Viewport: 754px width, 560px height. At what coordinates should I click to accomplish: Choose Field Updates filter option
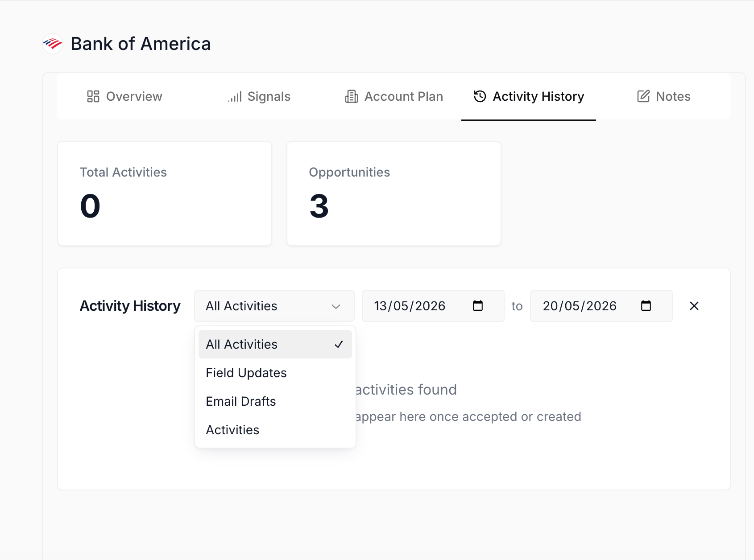275,373
